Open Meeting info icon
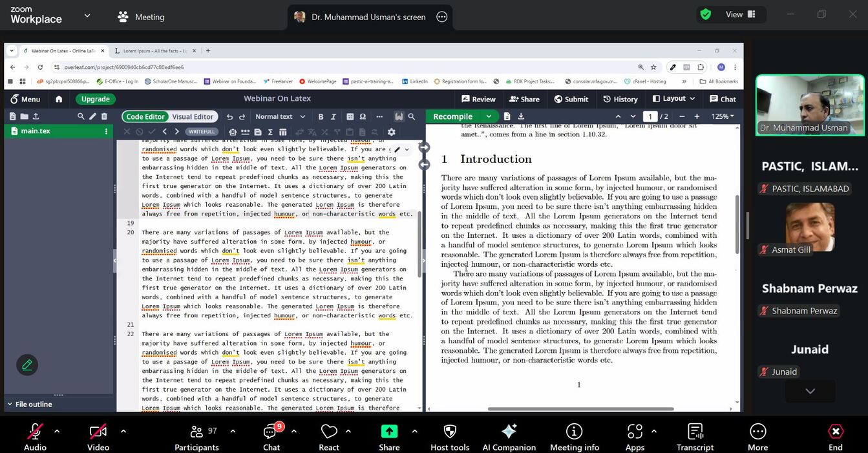The image size is (868, 453). pyautogui.click(x=574, y=432)
